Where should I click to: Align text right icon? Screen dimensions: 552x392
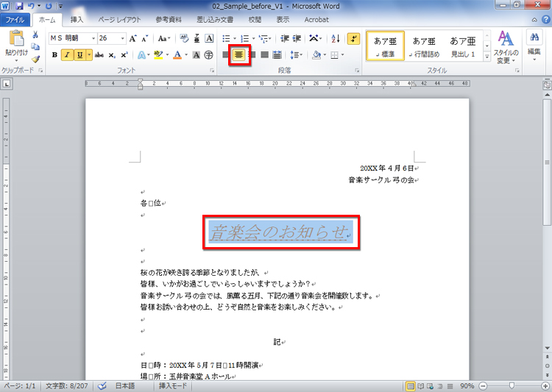click(252, 55)
